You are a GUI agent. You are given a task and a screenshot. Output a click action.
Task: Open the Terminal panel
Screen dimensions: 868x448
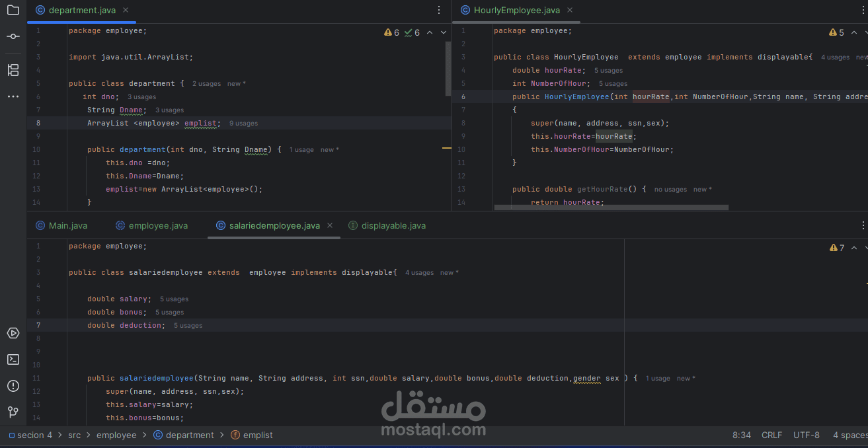(x=13, y=359)
